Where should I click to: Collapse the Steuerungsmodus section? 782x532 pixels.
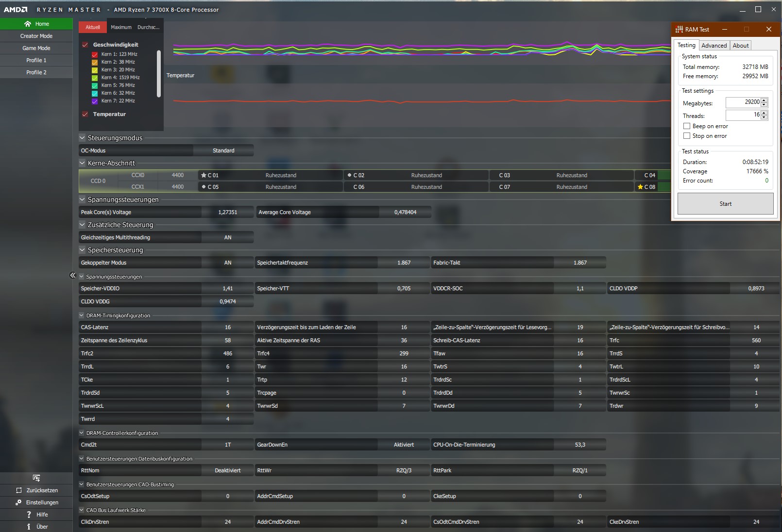(82, 138)
